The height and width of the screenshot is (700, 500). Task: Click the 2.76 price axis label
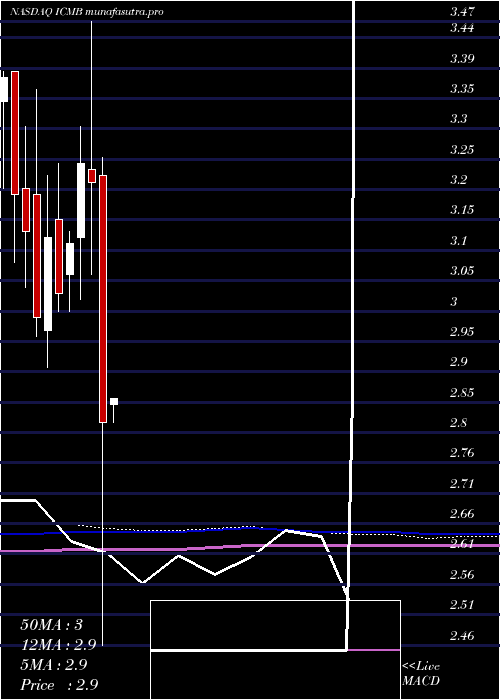pos(462,453)
